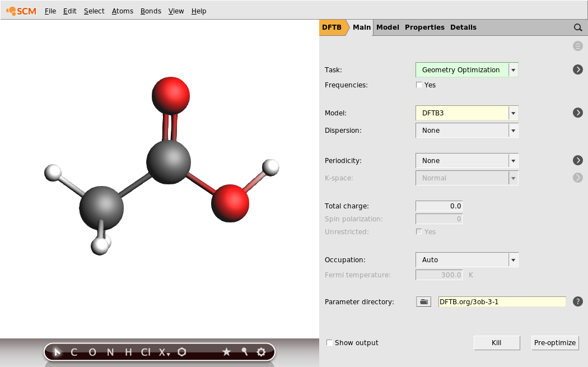This screenshot has height=367, width=588.
Task: Pick the Hydrogen atom tool
Action: click(128, 352)
